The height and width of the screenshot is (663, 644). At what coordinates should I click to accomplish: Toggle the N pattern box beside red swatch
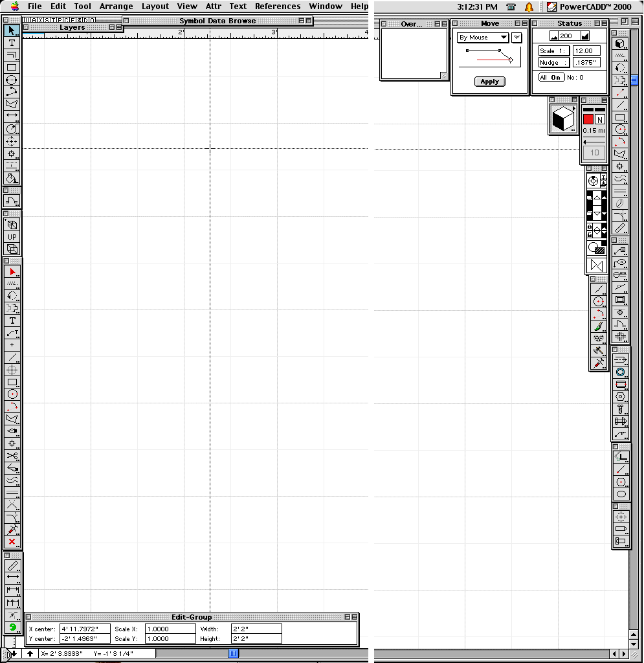pos(599,120)
